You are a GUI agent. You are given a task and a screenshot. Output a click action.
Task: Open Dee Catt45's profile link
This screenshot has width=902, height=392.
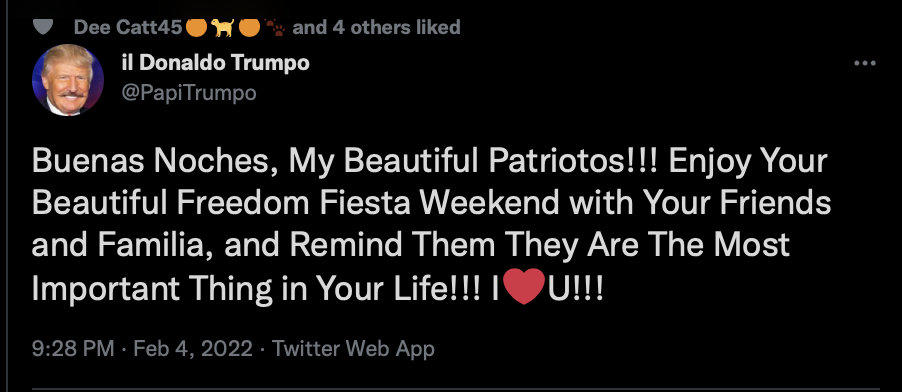[128, 27]
